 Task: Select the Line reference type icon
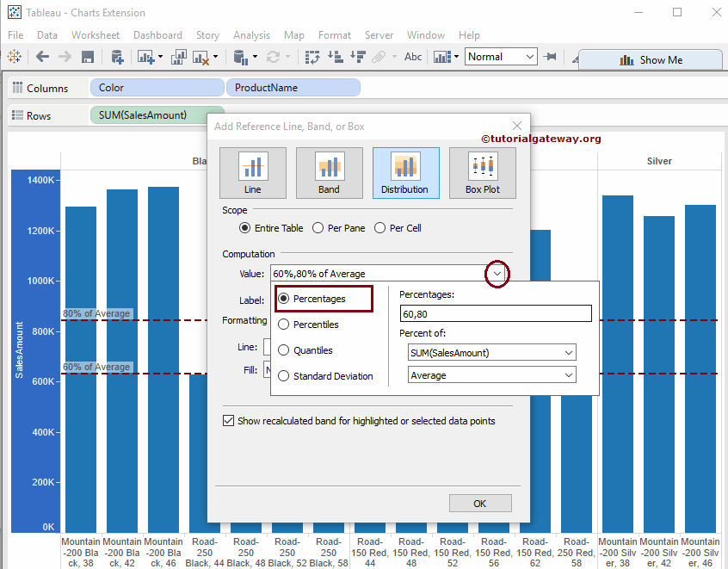click(x=252, y=172)
